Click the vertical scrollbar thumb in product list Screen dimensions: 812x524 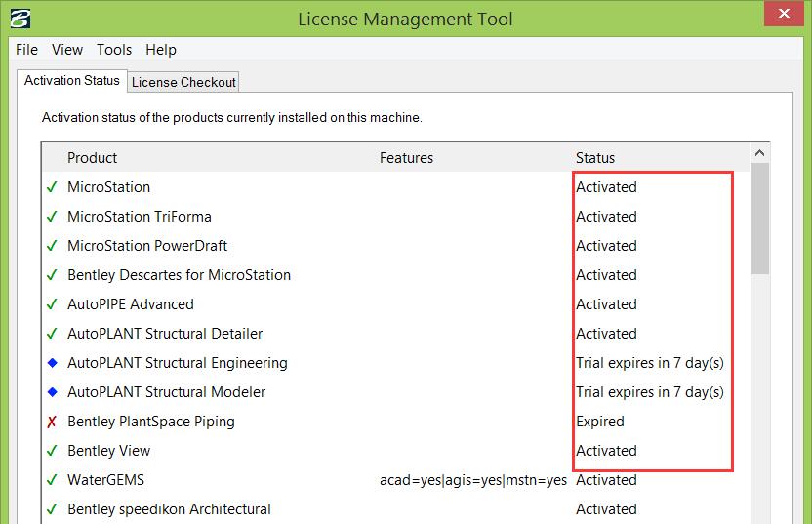(x=759, y=219)
